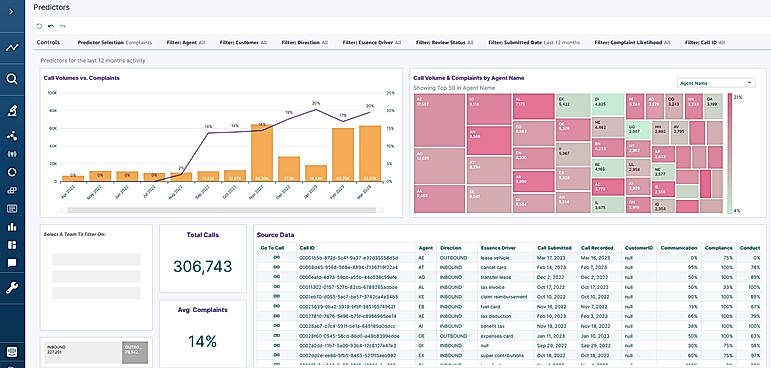Open the trend line chart sidebar icon
Image resolution: width=771 pixels, height=368 pixels.
pos(12,48)
